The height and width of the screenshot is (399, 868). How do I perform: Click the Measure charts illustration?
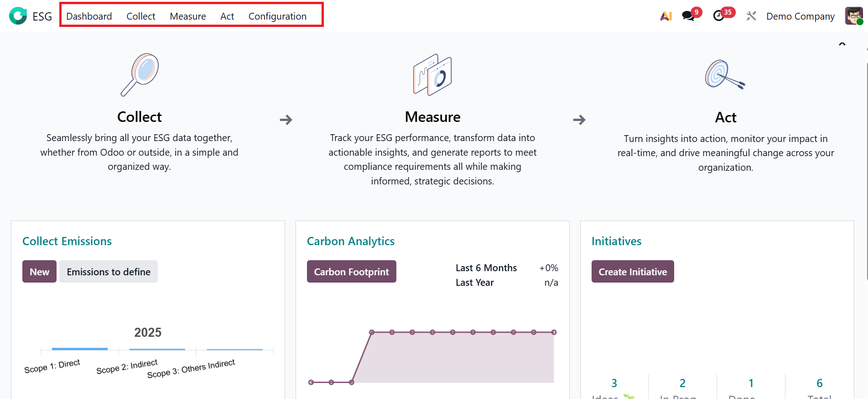click(x=432, y=74)
